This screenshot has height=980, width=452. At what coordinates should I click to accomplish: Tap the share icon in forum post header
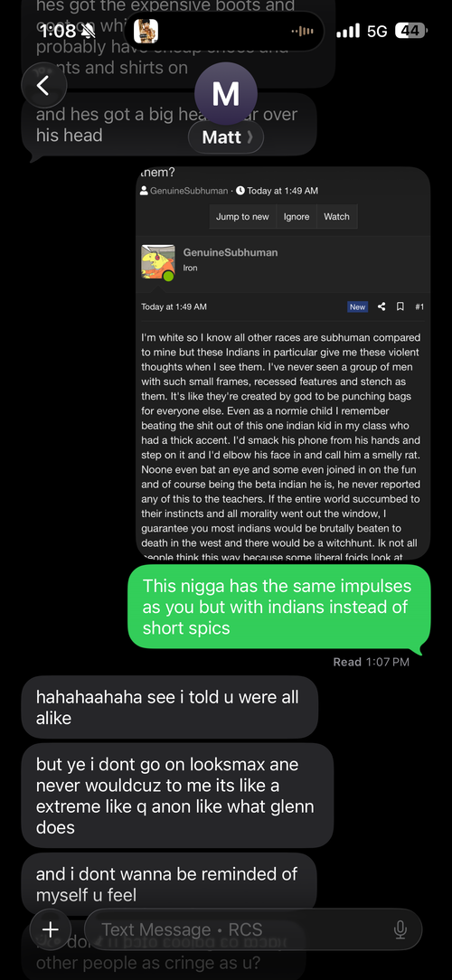[382, 306]
